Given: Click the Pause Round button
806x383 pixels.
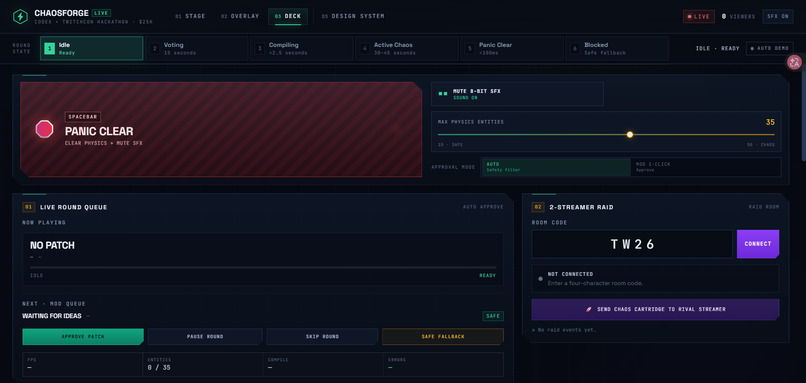Looking at the screenshot, I should pyautogui.click(x=205, y=337).
